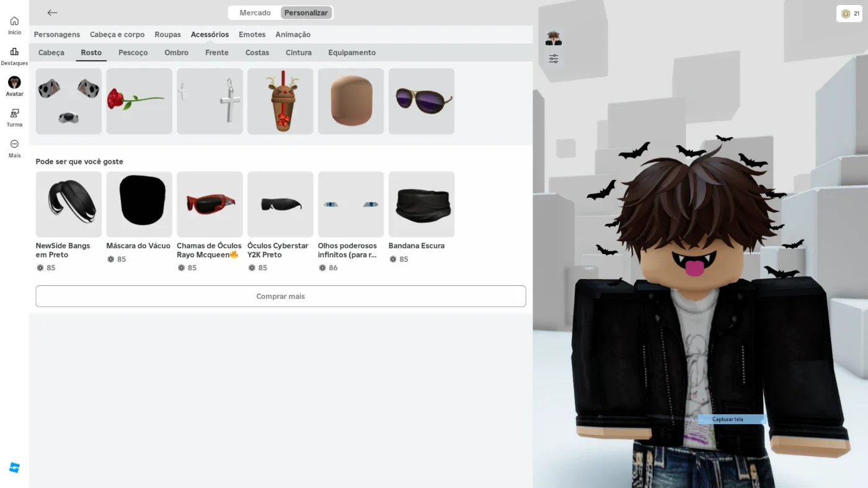Open Turma in the sidebar
The height and width of the screenshot is (488, 868).
click(14, 118)
